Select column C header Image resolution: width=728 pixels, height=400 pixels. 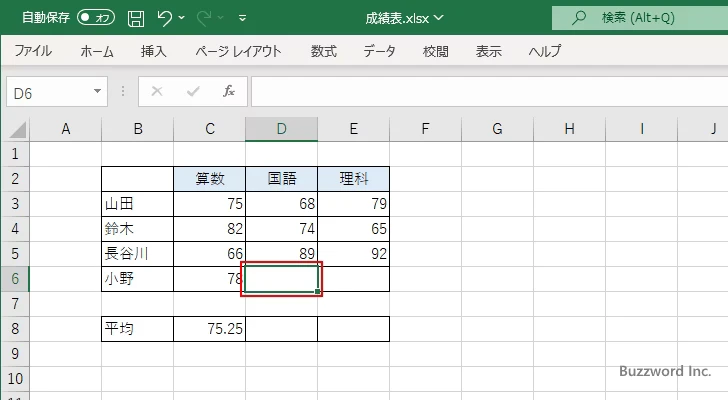tap(209, 129)
